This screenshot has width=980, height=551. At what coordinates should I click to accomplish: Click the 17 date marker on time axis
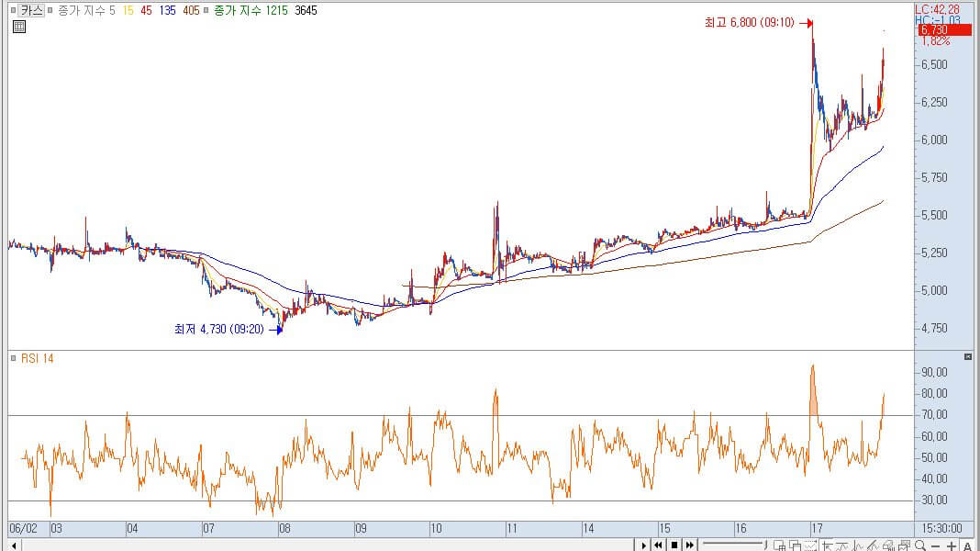(817, 528)
